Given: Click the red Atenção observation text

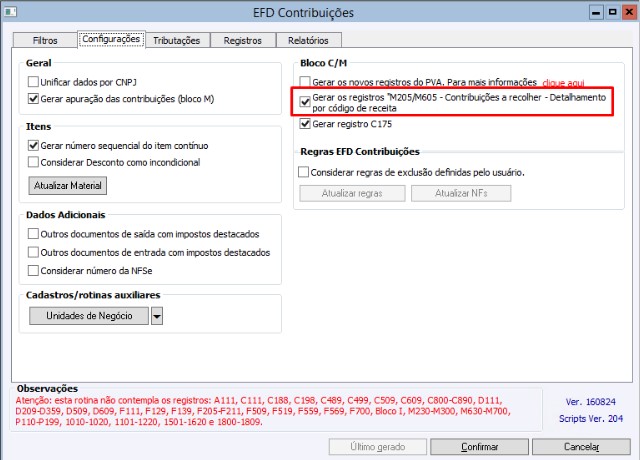Looking at the screenshot, I should pos(263,411).
